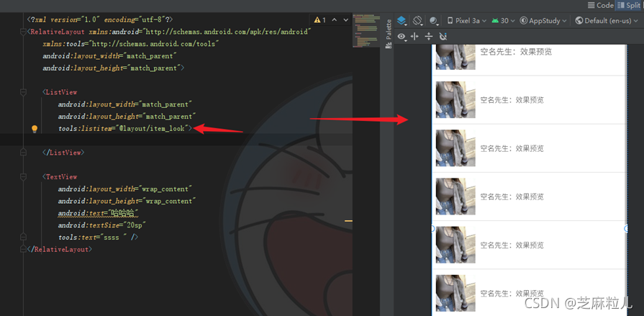Click the xmlns:tools attribute line
Viewport: 644px width, 316px height.
pos(130,44)
